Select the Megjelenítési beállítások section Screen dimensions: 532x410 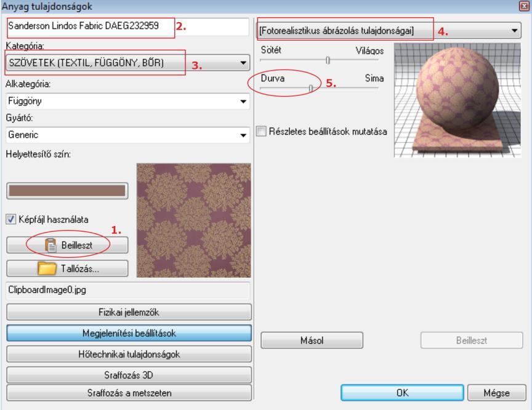tap(129, 333)
